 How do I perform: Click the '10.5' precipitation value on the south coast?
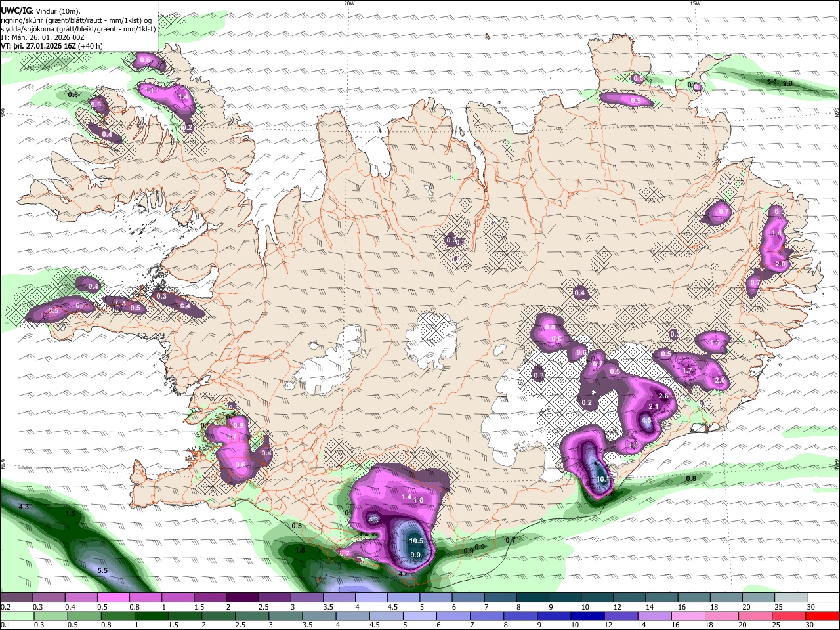point(416,541)
